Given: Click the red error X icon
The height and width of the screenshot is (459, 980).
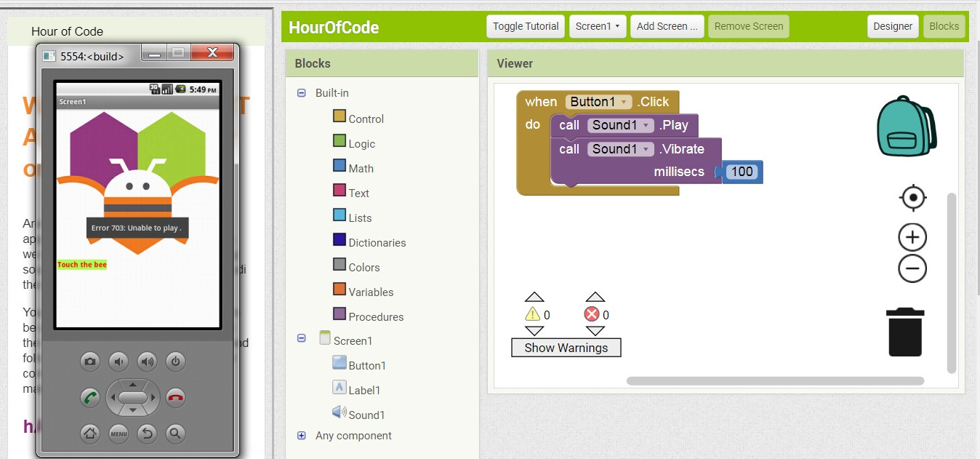Looking at the screenshot, I should 592,314.
